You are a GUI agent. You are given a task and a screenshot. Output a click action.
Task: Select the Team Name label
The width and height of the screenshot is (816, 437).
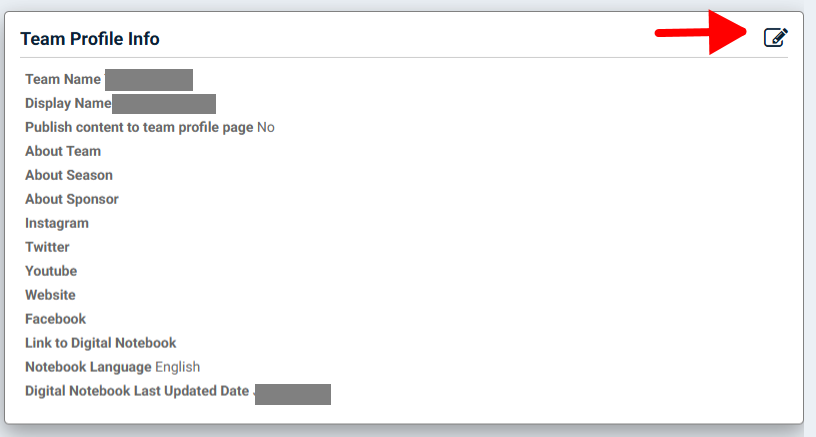[63, 79]
